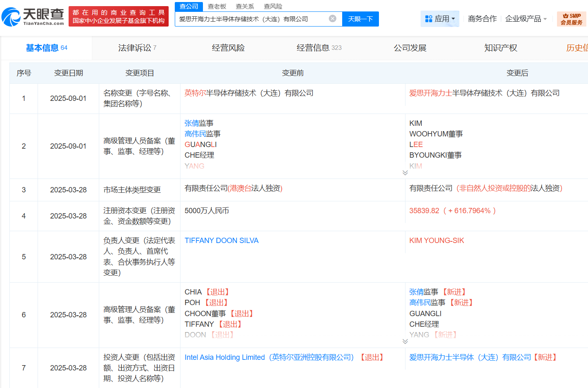Click WOOHYUM董事 entry in row 2
This screenshot has height=388, width=588.
coord(436,134)
